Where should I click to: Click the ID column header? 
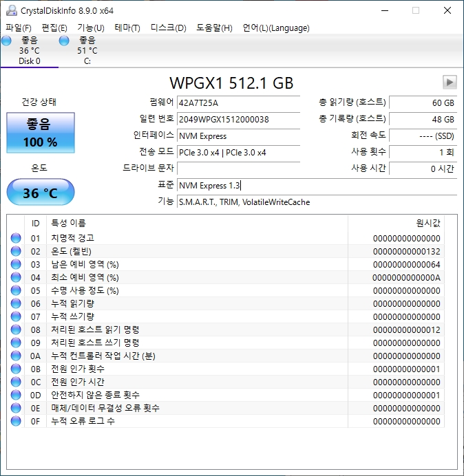(35, 223)
